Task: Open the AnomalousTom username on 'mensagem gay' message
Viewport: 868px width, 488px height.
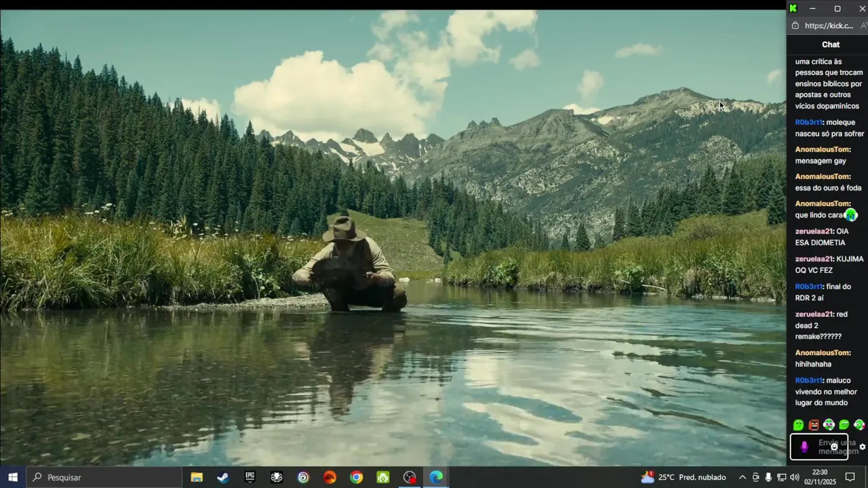Action: [x=823, y=150]
